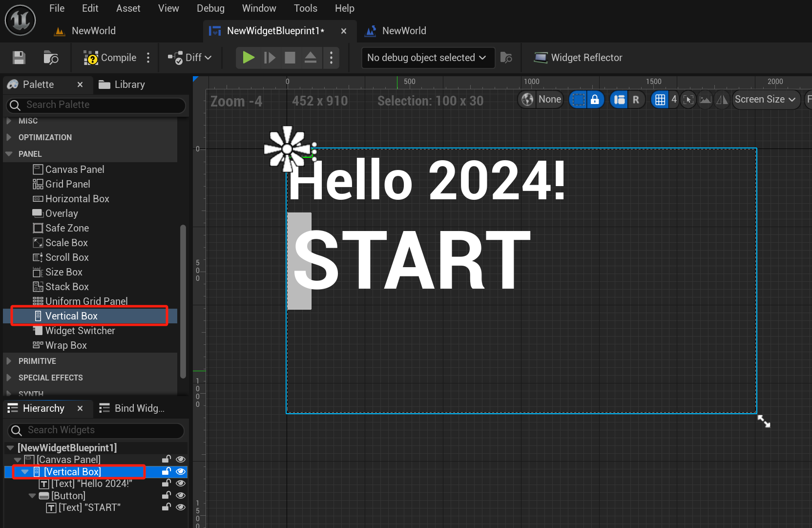812x528 pixels.
Task: Toggle lock for Button row
Action: [167, 495]
